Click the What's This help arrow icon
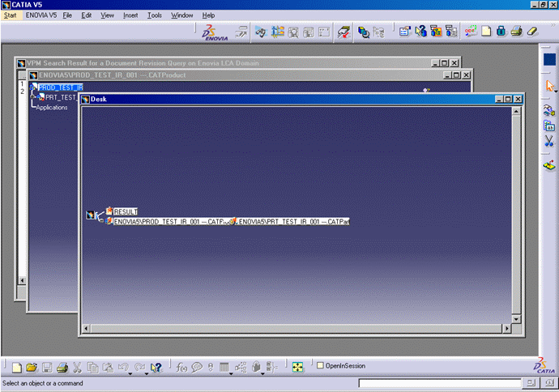The height and width of the screenshot is (392, 559). 157,367
